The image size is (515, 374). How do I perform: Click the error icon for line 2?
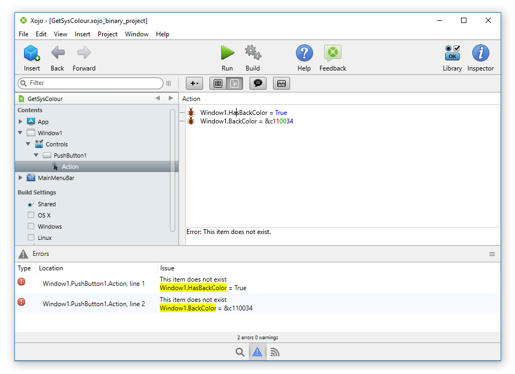tap(21, 302)
